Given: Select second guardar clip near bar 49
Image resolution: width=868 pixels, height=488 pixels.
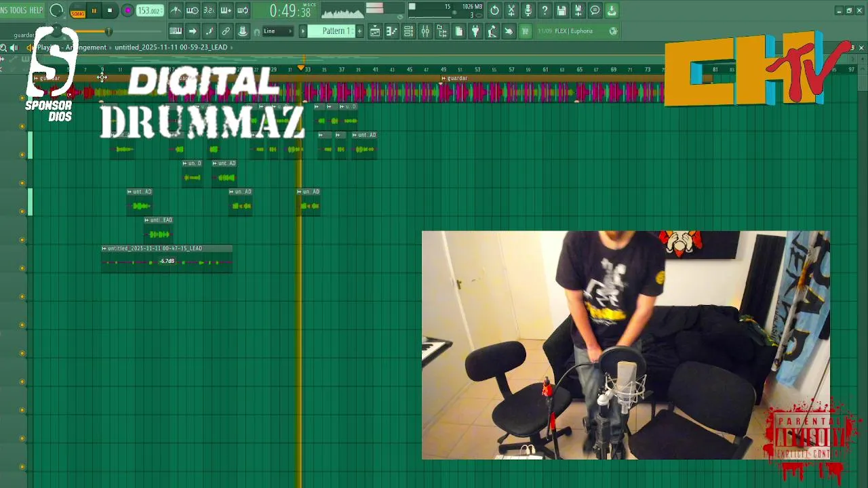Looking at the screenshot, I should coord(454,78).
